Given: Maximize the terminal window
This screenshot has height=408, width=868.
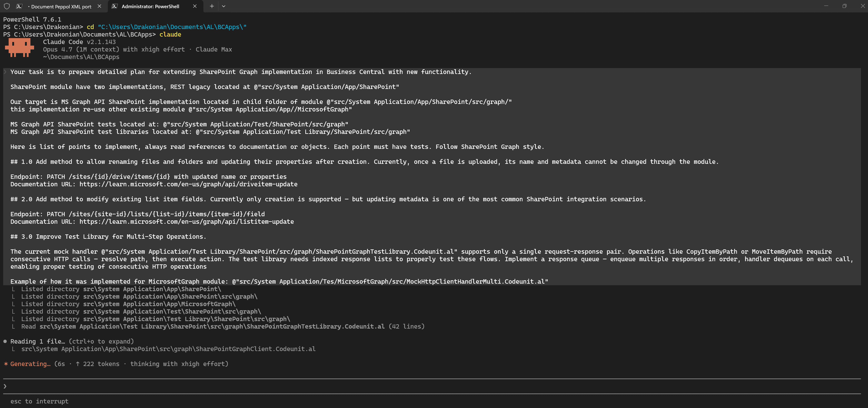Looking at the screenshot, I should (844, 6).
